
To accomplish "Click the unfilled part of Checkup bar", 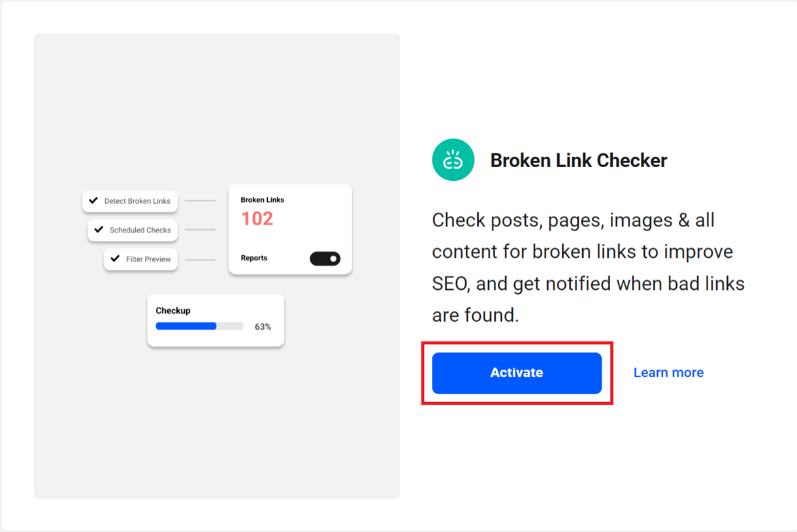I will [x=230, y=326].
